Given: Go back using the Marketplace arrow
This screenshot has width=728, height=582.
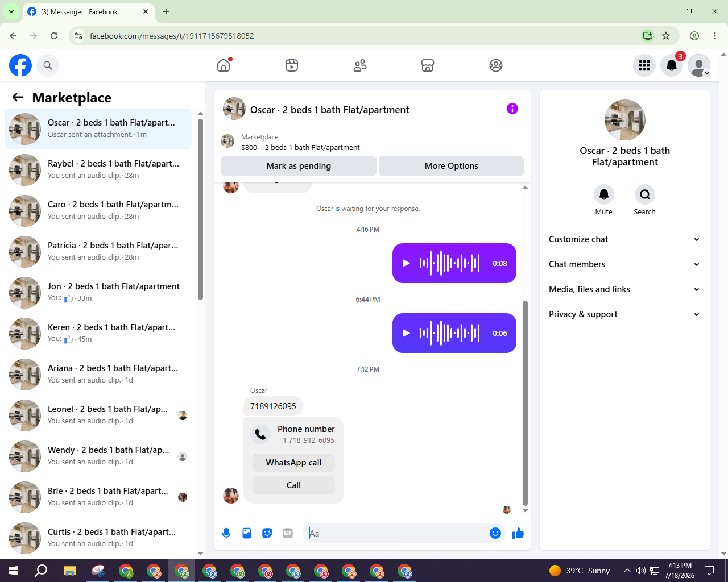Looking at the screenshot, I should [18, 97].
